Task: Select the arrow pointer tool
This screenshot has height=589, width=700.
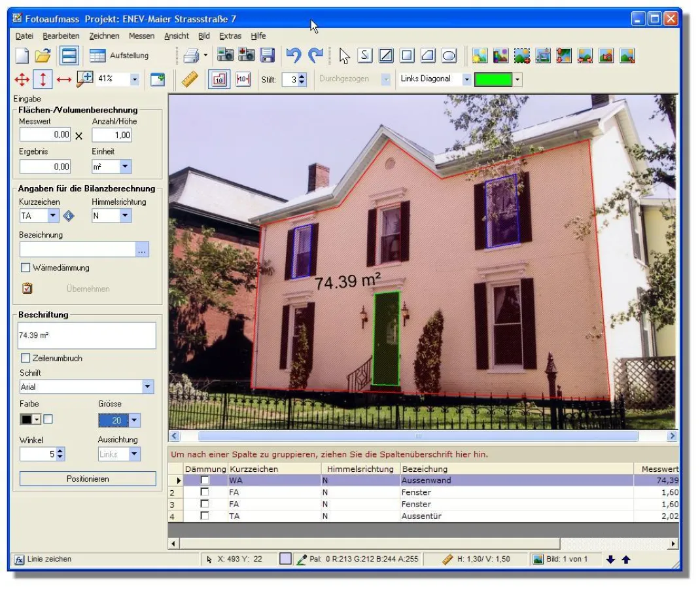Action: click(x=345, y=56)
